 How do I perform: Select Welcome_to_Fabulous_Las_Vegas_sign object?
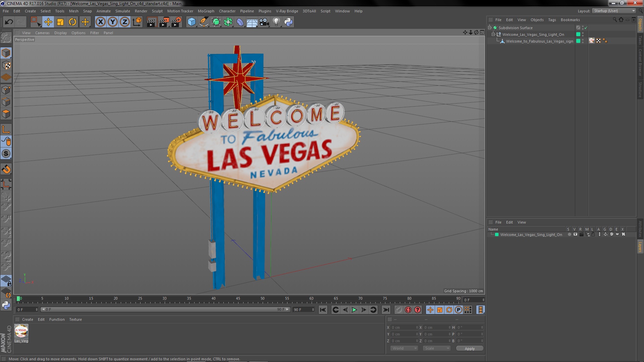tap(539, 41)
